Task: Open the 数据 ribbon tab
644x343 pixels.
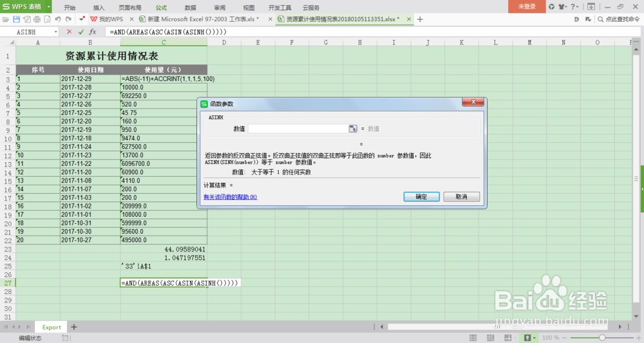Action: click(x=190, y=7)
